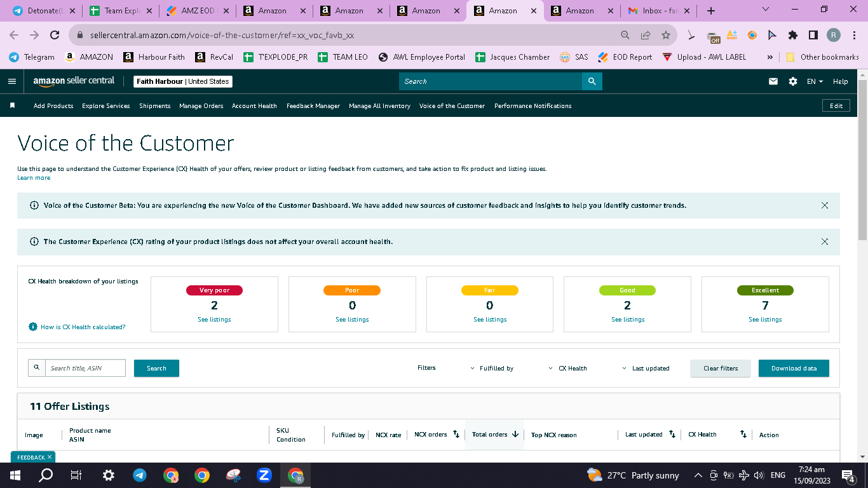Open How is CX Health calculated? link

(x=83, y=327)
